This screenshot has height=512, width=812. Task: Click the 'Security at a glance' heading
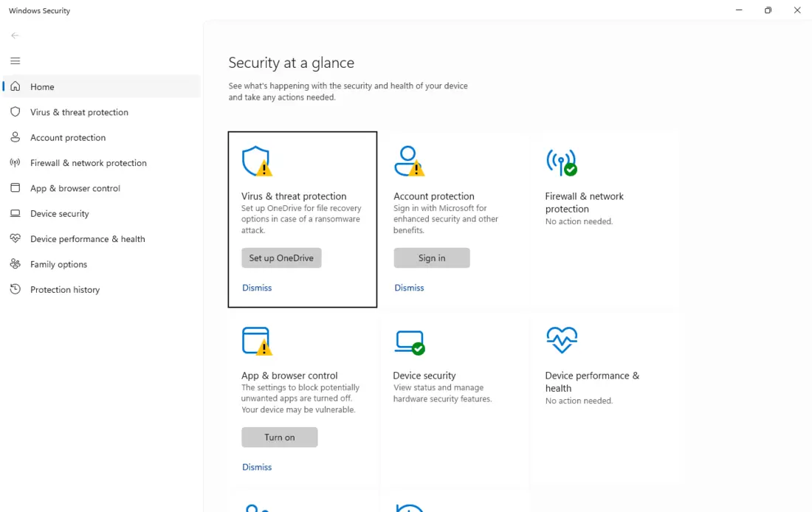pos(292,63)
